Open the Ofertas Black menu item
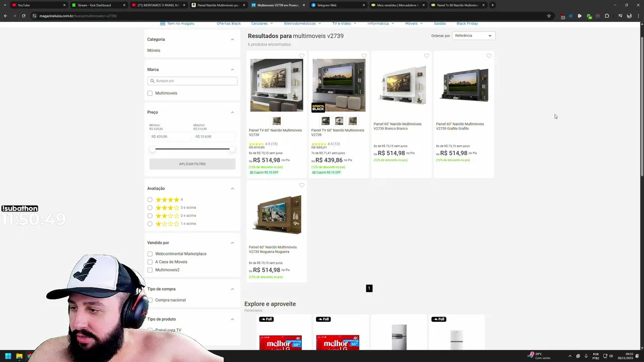 (x=228, y=24)
